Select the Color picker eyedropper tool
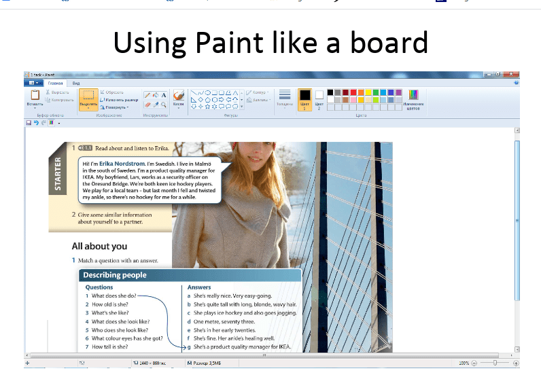This screenshot has height=392, width=541. click(x=156, y=105)
